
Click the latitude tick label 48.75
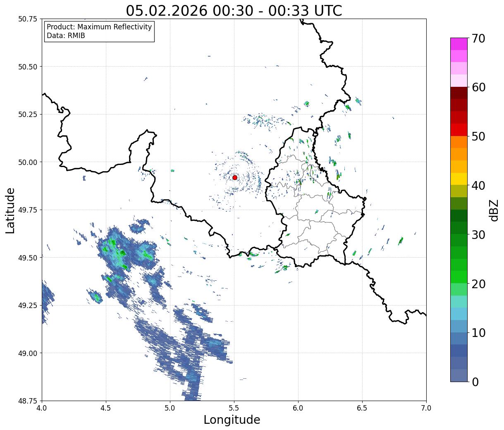[27, 401]
